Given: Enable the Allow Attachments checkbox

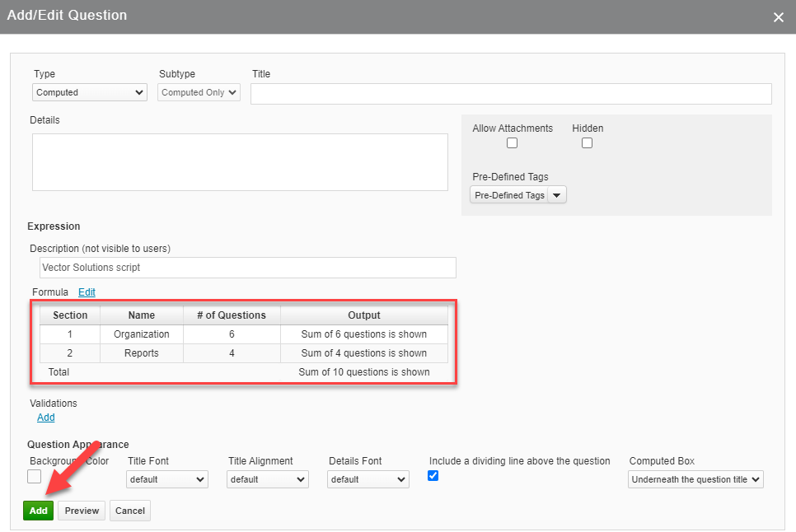Looking at the screenshot, I should 512,143.
